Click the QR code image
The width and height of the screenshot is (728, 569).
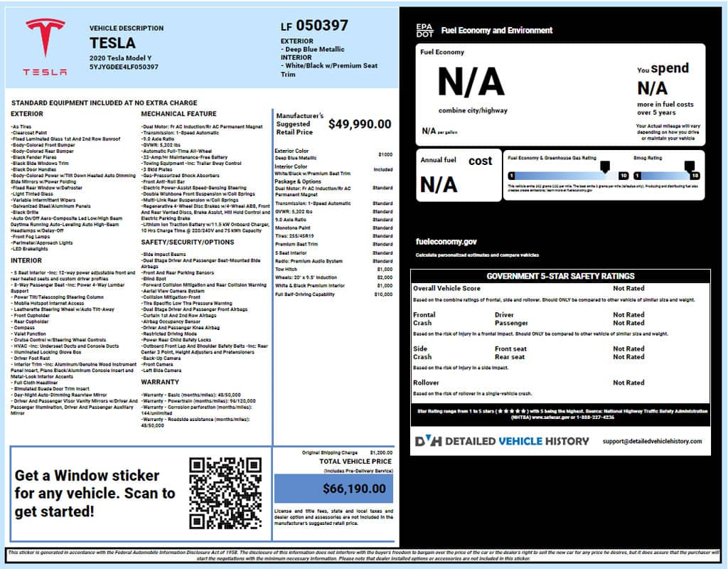tap(225, 494)
